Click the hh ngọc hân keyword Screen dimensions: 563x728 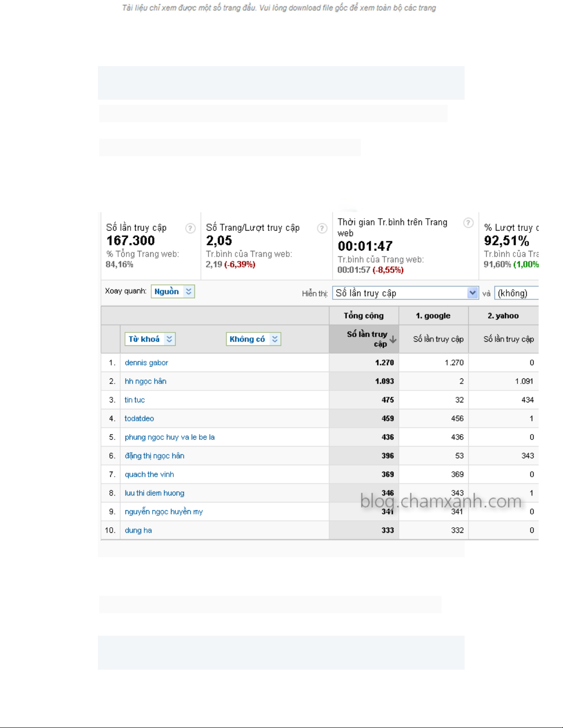(145, 381)
